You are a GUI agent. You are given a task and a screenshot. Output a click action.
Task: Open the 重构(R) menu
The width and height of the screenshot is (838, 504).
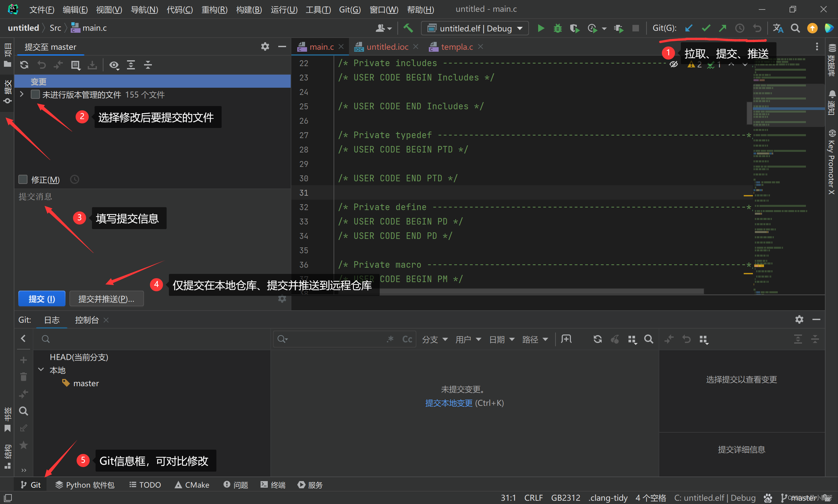(214, 9)
